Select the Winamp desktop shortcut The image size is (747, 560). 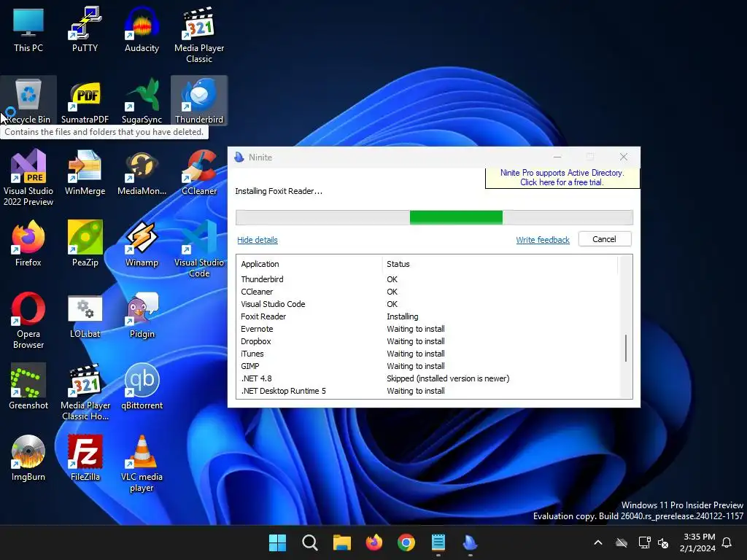pos(142,244)
